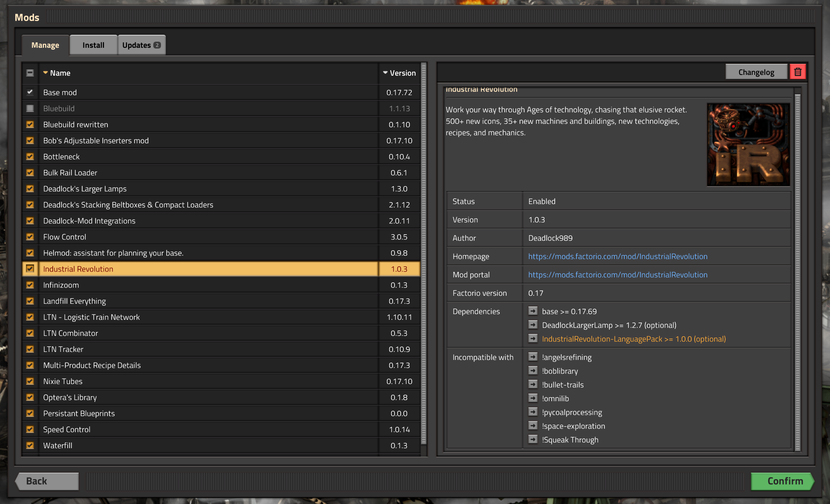Click the arrow icon beside IndustrialRevolution-LanguagePack dependency
This screenshot has height=504, width=830.
pyautogui.click(x=533, y=339)
